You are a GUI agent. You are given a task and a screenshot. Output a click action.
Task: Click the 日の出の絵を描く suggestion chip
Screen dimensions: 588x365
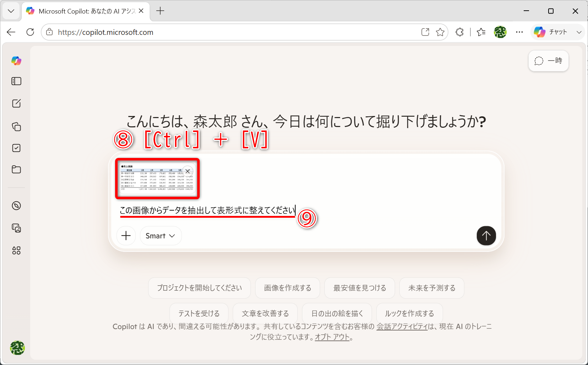pos(337,313)
